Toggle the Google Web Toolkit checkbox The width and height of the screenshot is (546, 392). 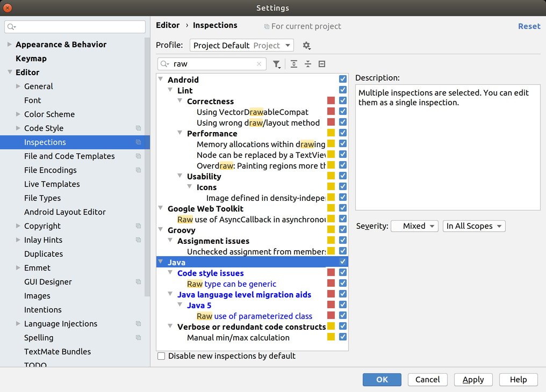pos(343,208)
